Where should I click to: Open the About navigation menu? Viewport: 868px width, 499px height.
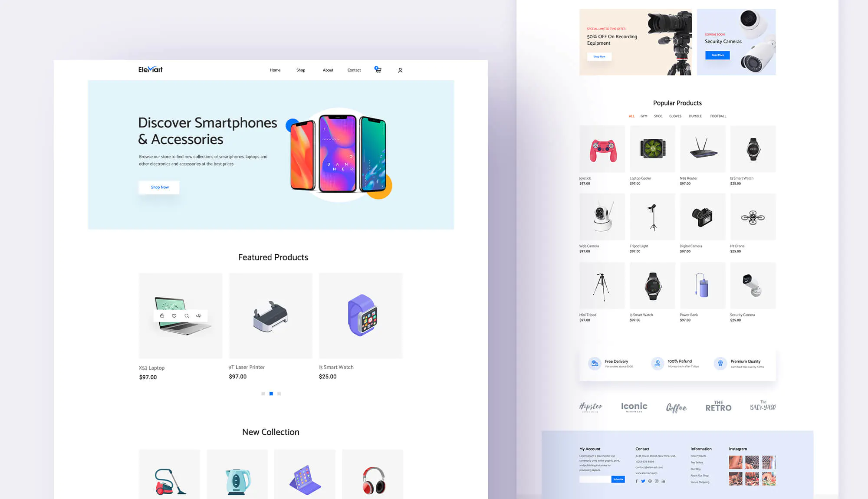pyautogui.click(x=329, y=70)
